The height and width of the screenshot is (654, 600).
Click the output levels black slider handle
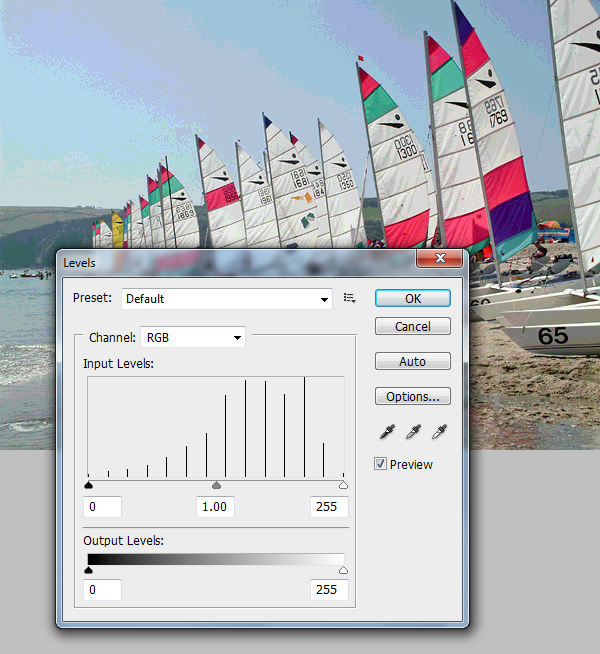pos(88,571)
